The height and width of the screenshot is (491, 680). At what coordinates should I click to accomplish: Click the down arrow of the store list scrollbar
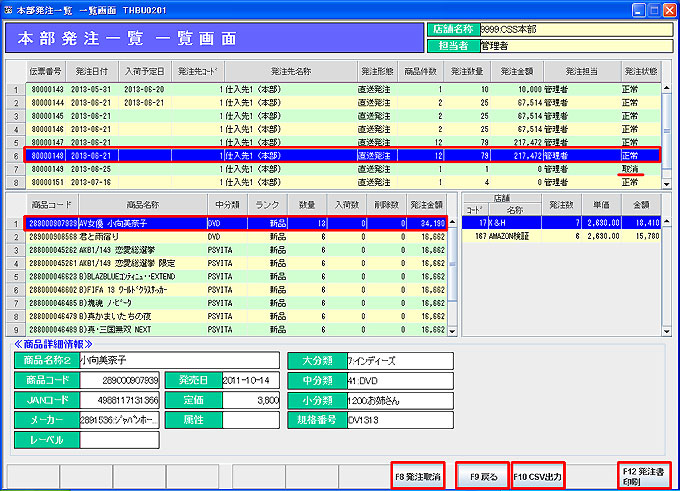coord(667,331)
